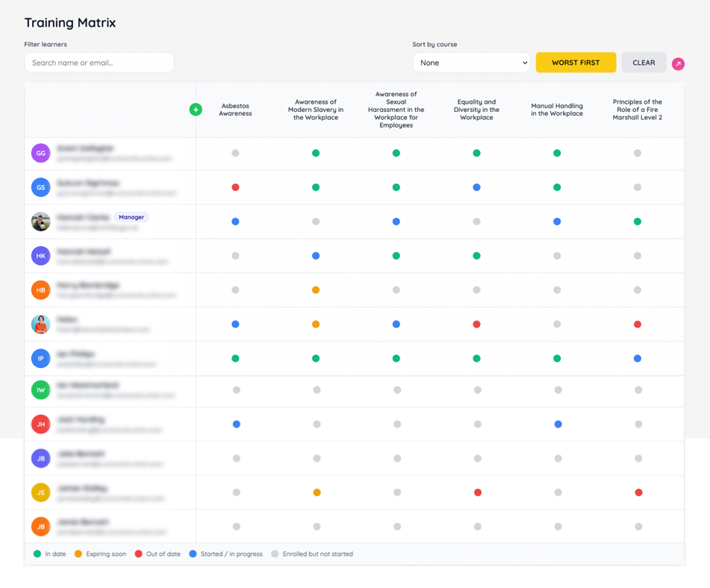Image resolution: width=710 pixels, height=588 pixels.
Task: Click the blue Fire Marshall dot in IP row
Action: click(x=638, y=359)
